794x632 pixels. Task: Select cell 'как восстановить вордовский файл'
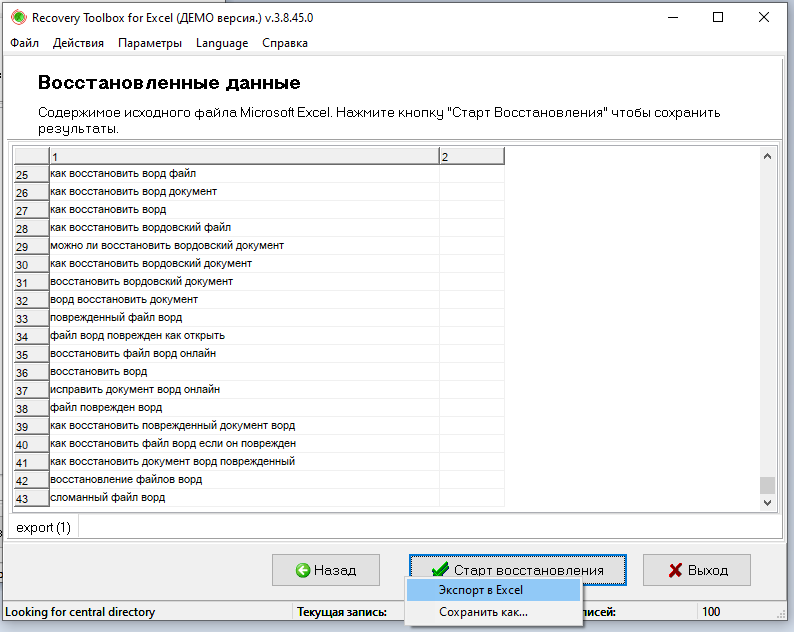(244, 228)
